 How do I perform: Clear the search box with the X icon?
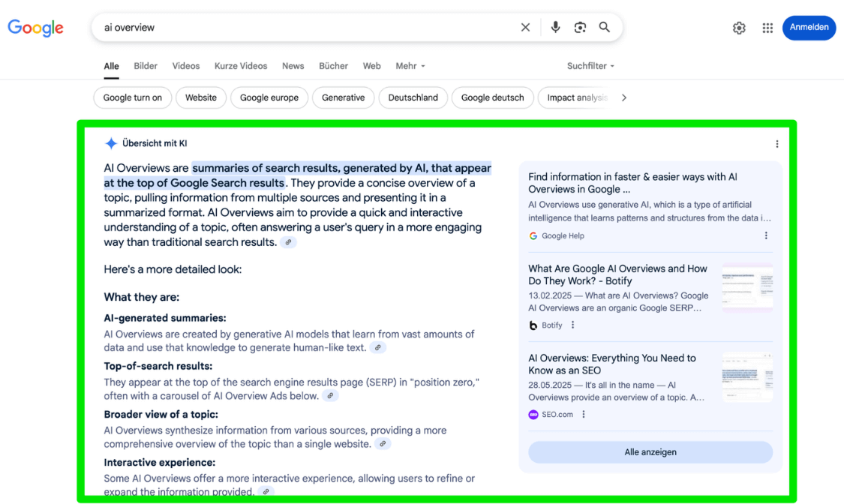pos(525,28)
